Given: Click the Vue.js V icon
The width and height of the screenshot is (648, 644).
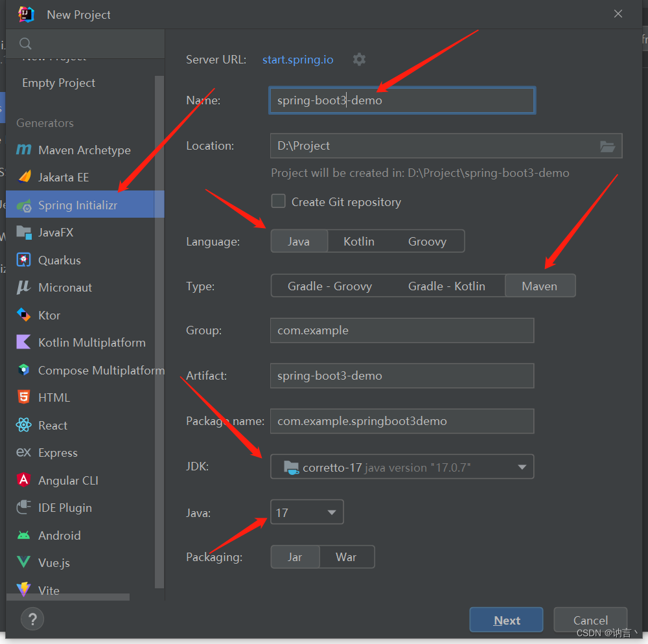Looking at the screenshot, I should (23, 562).
